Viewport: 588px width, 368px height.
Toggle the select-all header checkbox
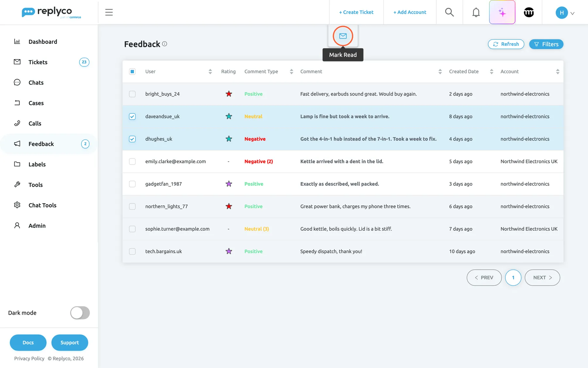coord(132,72)
